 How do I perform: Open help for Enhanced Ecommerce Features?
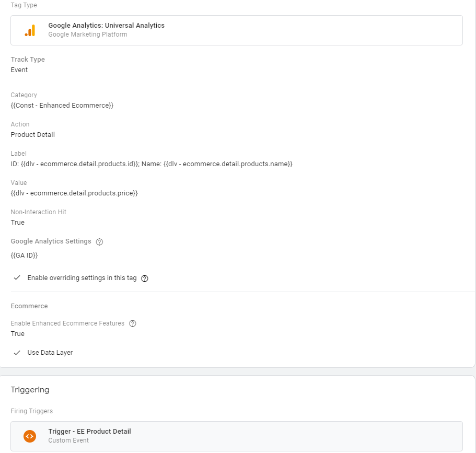tap(133, 323)
